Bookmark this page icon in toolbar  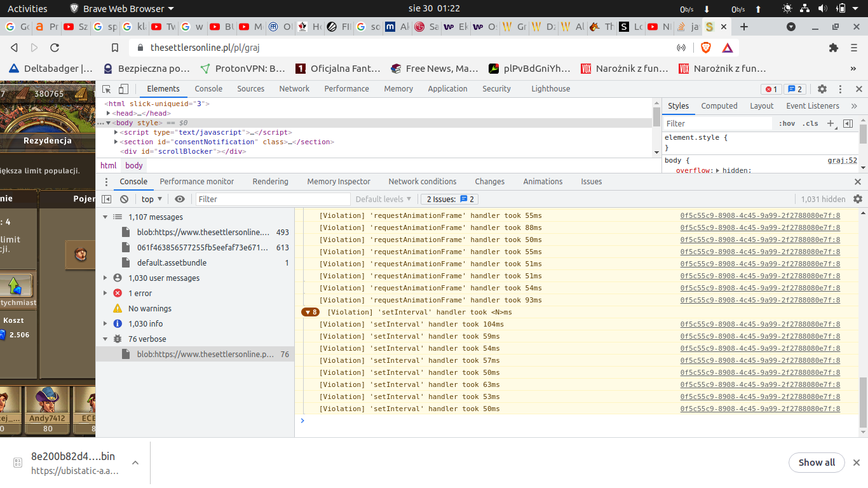(x=115, y=48)
